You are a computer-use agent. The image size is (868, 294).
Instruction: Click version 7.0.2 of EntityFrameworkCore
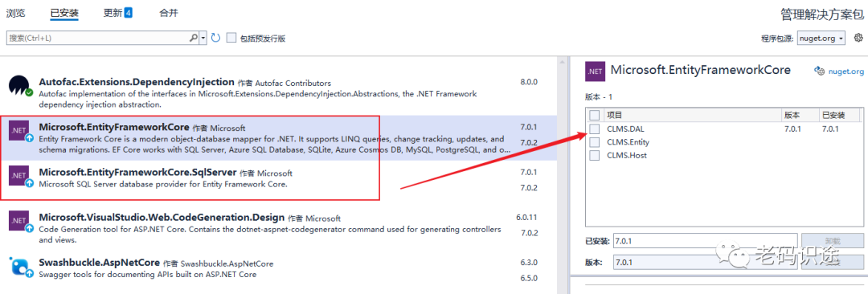pos(529,142)
